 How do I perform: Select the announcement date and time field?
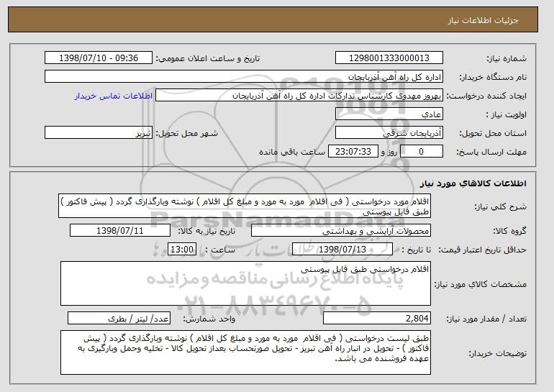point(99,58)
